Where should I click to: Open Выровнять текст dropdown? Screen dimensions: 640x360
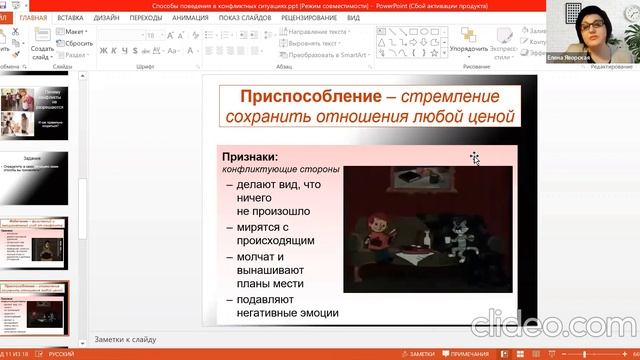click(x=310, y=43)
